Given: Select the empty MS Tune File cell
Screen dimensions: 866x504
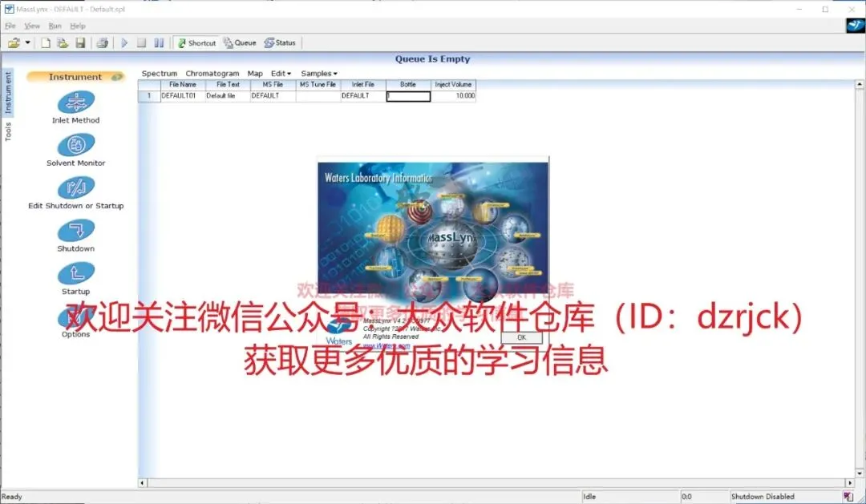Looking at the screenshot, I should pos(318,96).
